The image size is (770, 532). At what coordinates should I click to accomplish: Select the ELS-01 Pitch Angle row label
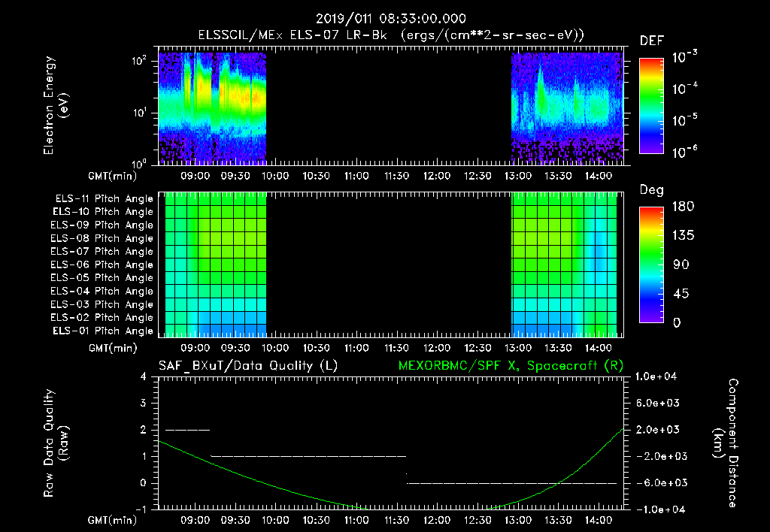click(103, 331)
